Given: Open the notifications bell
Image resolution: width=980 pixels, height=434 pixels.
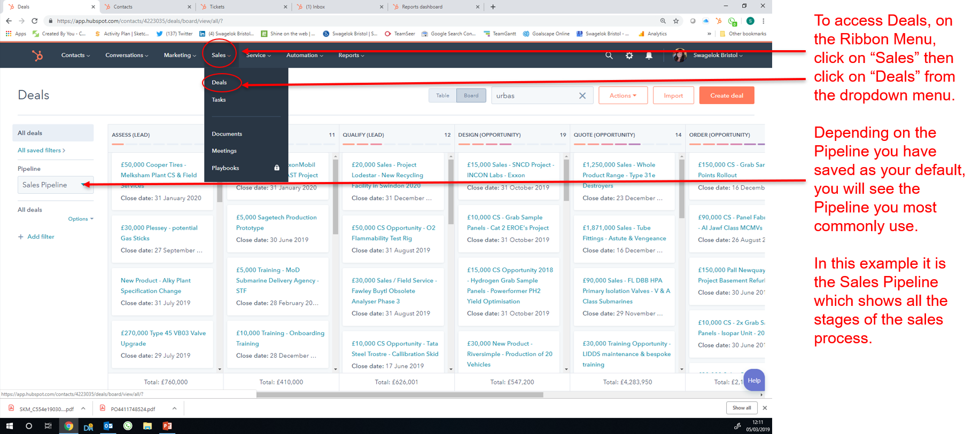Looking at the screenshot, I should (x=649, y=56).
